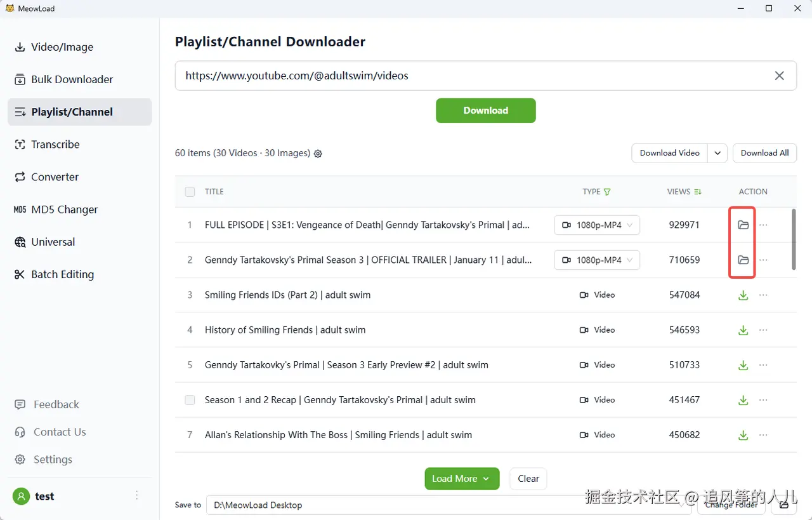Open more options for Smiling Friends IDs row
The image size is (812, 520).
click(x=763, y=295)
